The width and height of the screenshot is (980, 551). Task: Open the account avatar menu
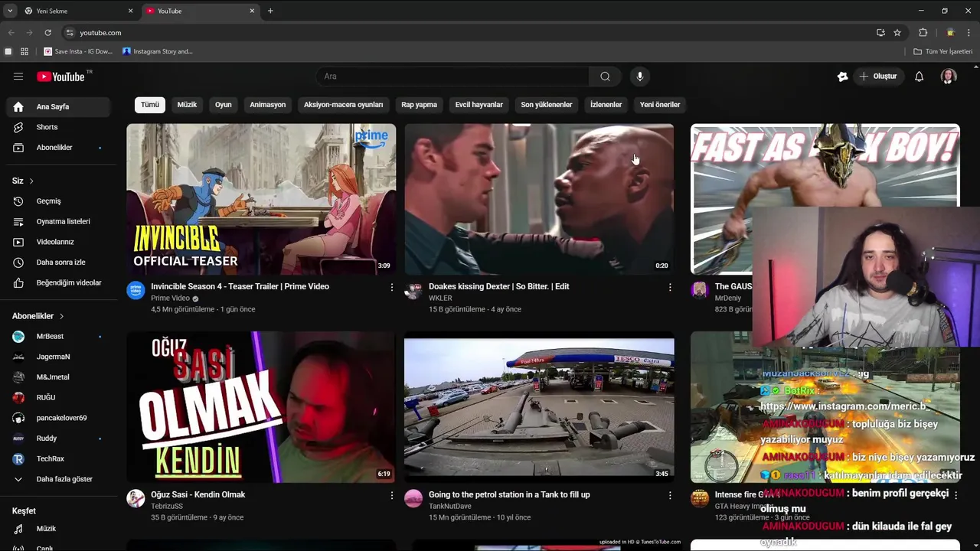[x=949, y=77]
